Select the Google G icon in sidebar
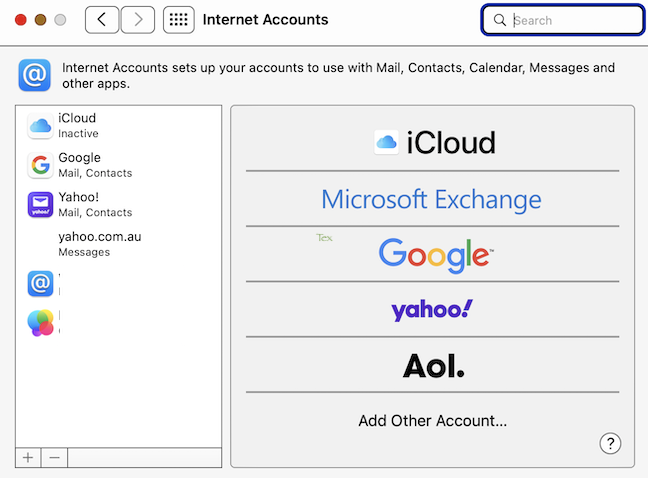Image resolution: width=648 pixels, height=478 pixels. click(x=40, y=165)
